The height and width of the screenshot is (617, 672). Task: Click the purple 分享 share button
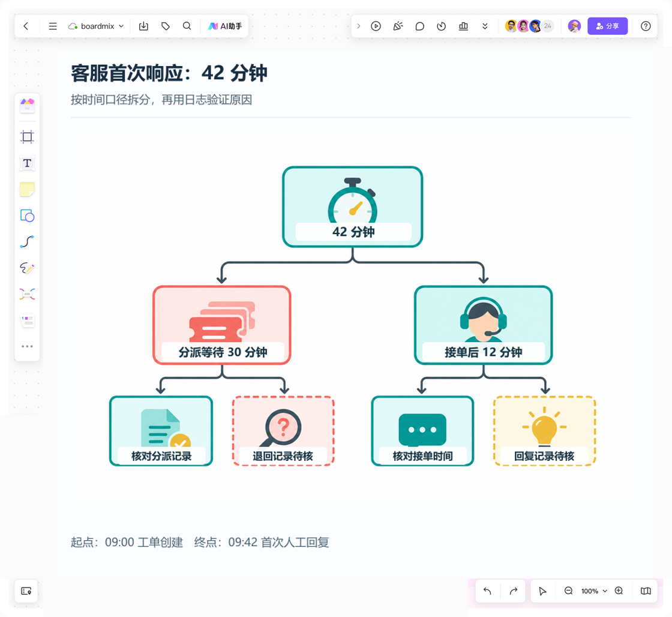(x=607, y=26)
